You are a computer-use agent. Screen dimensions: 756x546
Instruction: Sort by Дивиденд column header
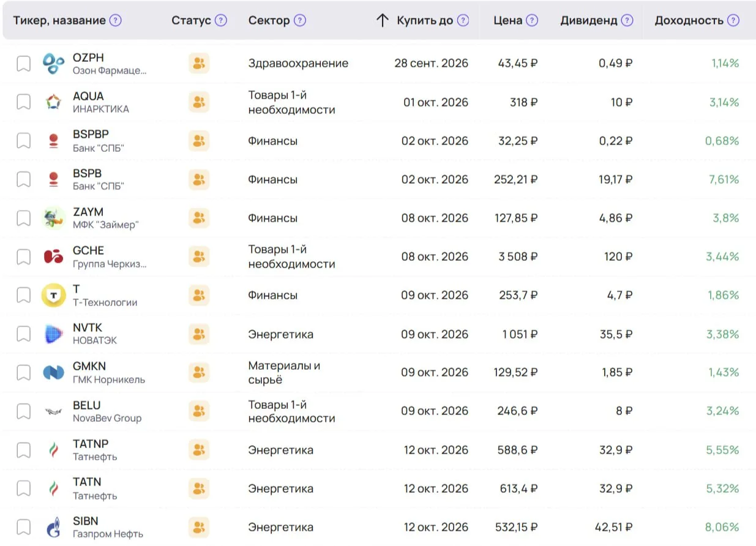[x=589, y=20]
